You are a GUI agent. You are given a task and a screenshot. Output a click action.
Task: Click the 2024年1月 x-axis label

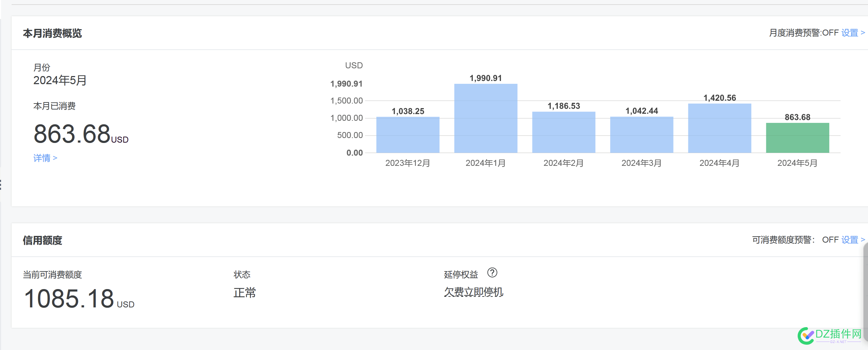point(486,163)
